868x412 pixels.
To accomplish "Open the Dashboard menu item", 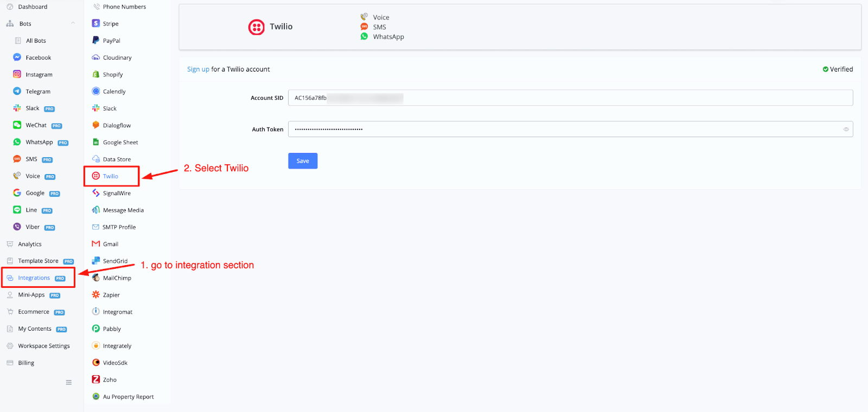I will (33, 7).
